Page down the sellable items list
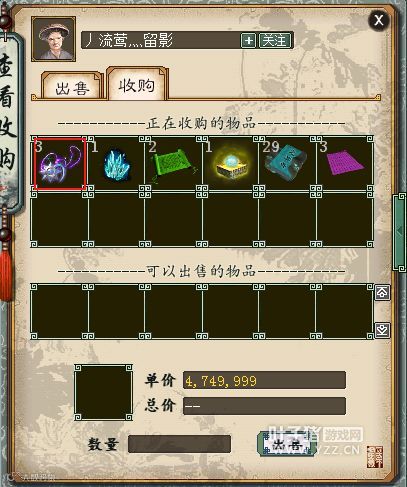407x487 pixels. click(x=382, y=331)
